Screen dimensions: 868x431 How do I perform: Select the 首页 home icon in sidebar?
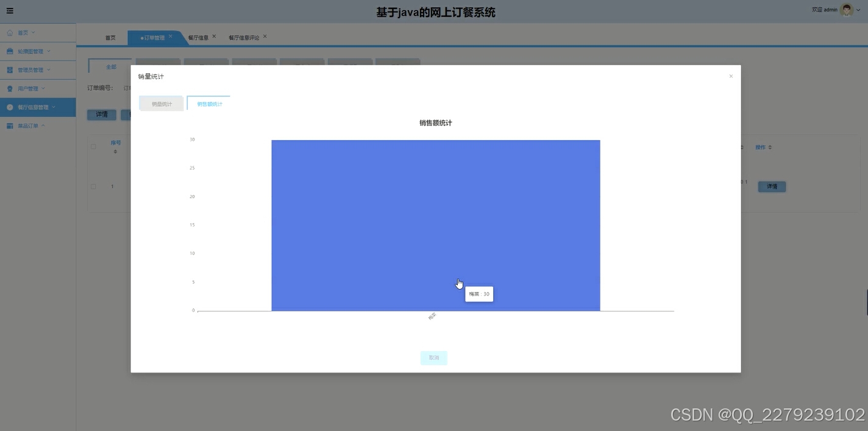pyautogui.click(x=9, y=32)
